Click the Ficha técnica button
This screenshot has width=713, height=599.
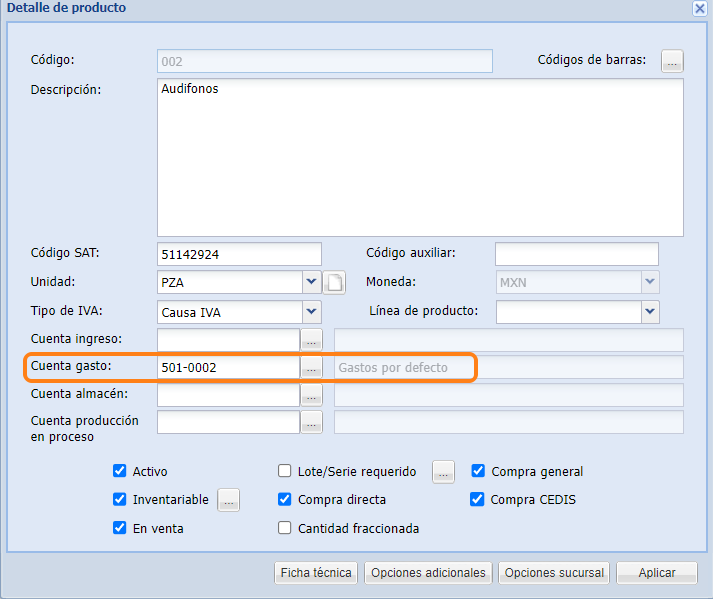(316, 573)
